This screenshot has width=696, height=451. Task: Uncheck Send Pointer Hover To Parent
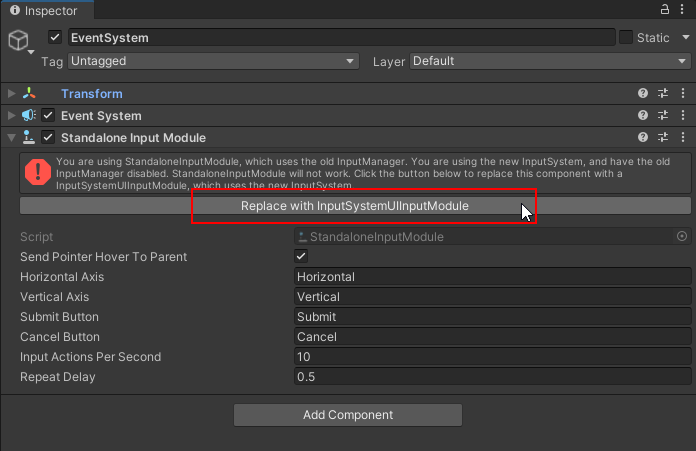[x=301, y=257]
